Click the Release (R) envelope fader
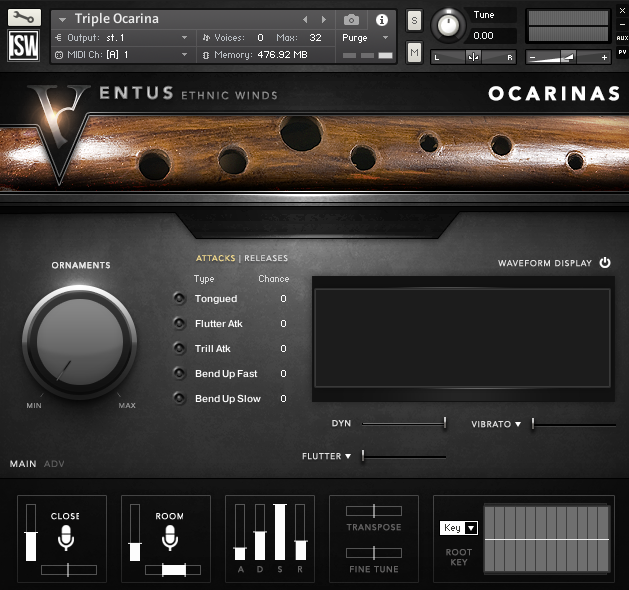This screenshot has width=629, height=590. [x=300, y=532]
